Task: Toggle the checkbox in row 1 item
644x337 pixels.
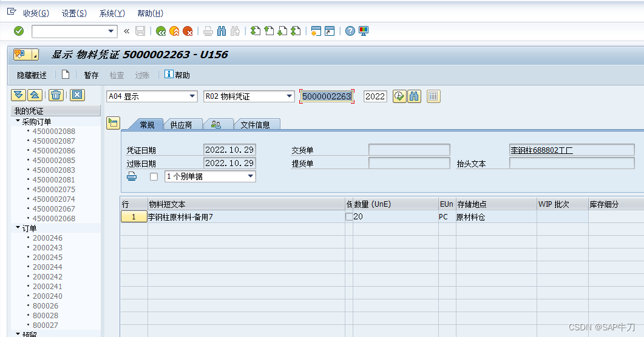Action: pos(348,216)
